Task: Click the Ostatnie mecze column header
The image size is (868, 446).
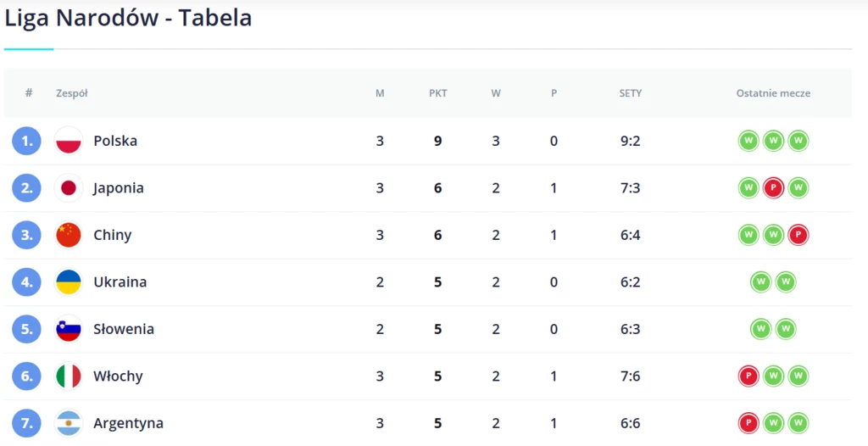Action: [x=773, y=93]
